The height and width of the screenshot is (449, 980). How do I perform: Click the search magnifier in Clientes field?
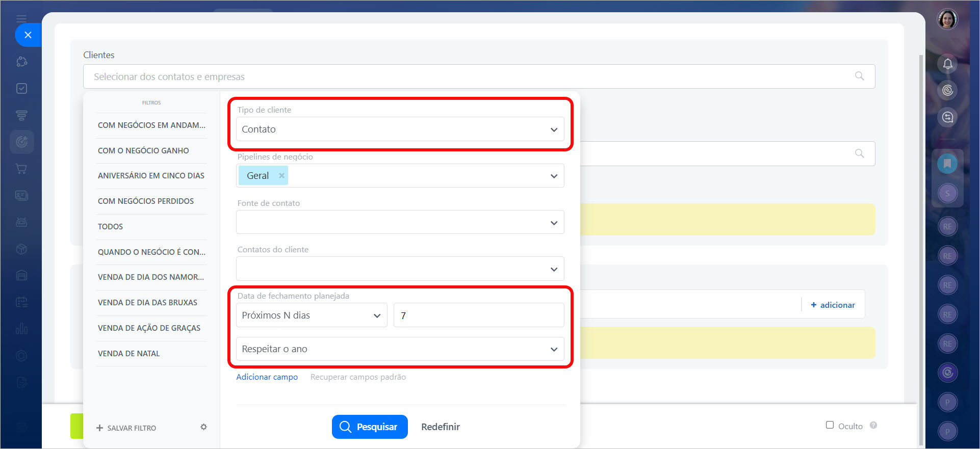coord(860,76)
